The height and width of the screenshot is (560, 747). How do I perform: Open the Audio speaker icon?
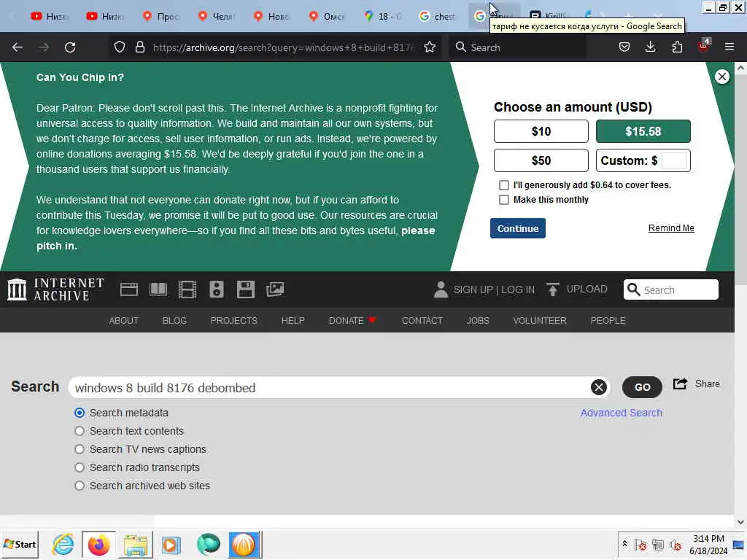tap(216, 289)
